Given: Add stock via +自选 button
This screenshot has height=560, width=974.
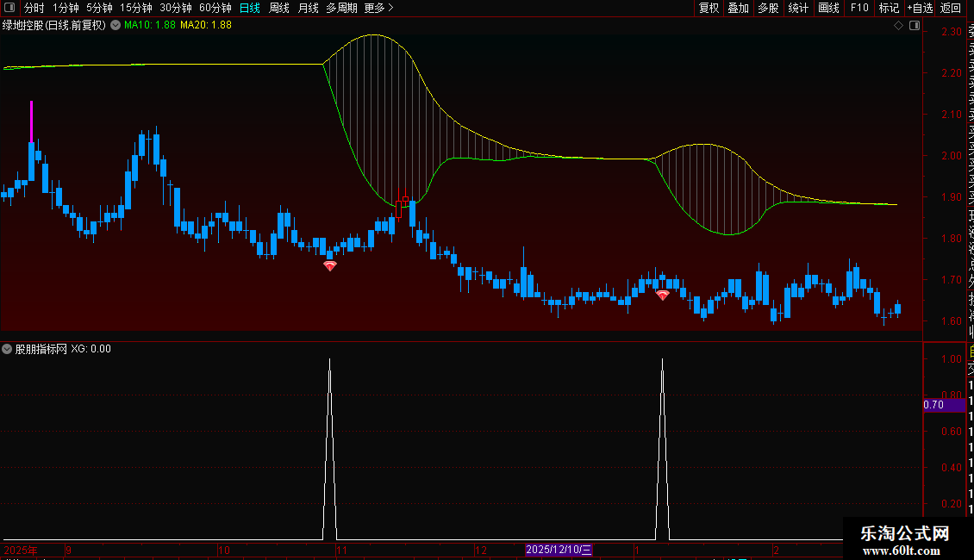Looking at the screenshot, I should (920, 8).
